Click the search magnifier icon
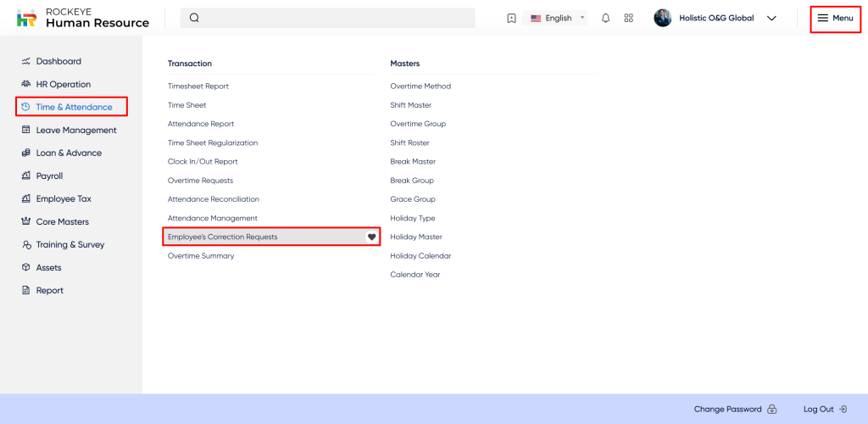This screenshot has height=424, width=868. coord(194,18)
